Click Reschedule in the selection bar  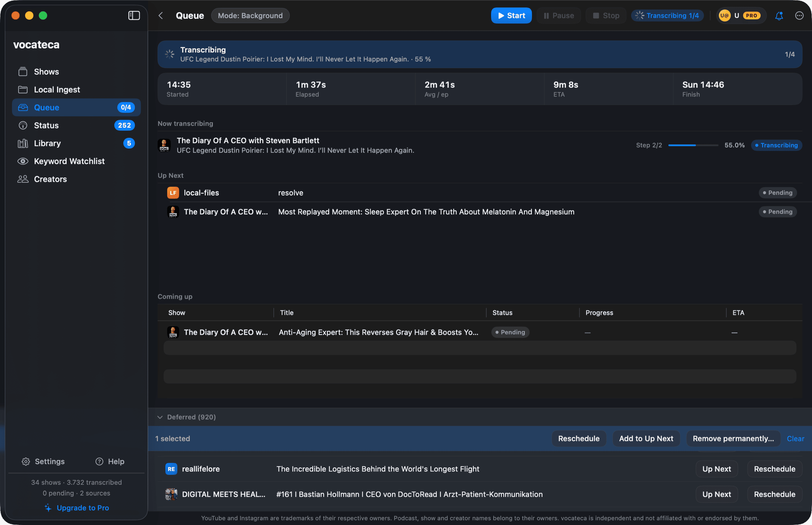tap(579, 438)
